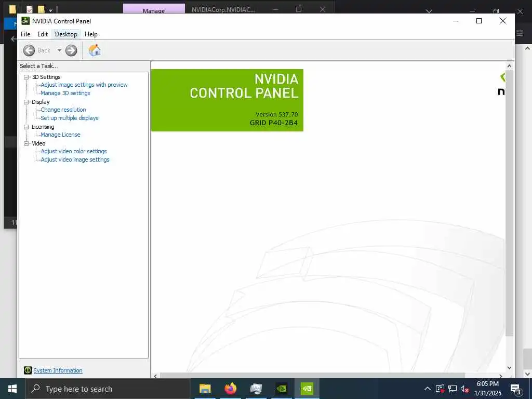
Task: Open Firefox from the taskbar
Action: click(230, 389)
